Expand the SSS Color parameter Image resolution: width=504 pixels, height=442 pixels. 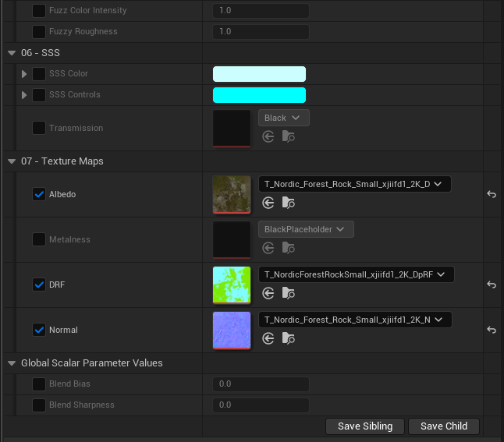click(x=24, y=74)
